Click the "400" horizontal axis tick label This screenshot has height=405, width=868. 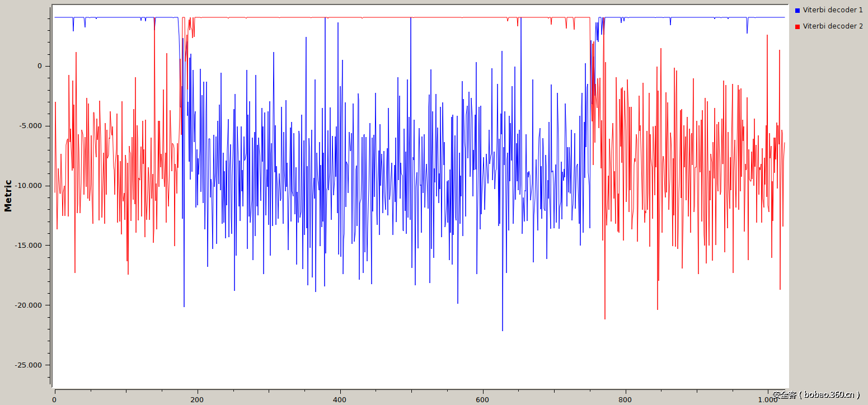pos(340,400)
